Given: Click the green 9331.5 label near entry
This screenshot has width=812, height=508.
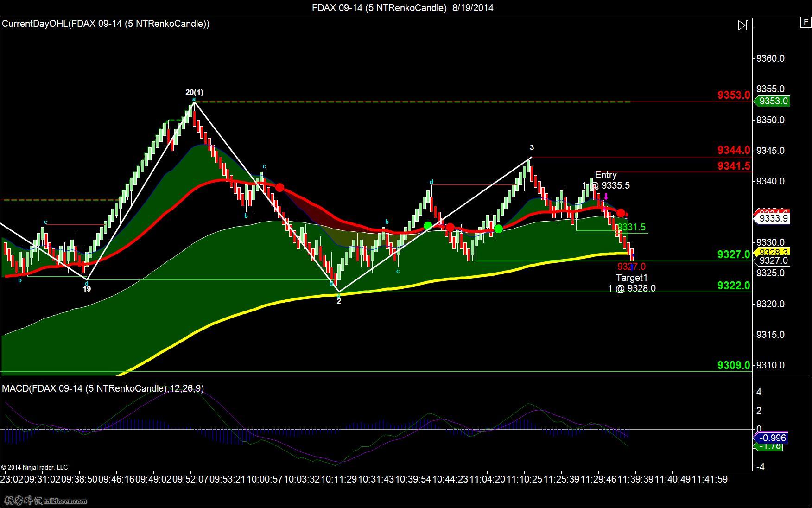Looking at the screenshot, I should pos(631,227).
